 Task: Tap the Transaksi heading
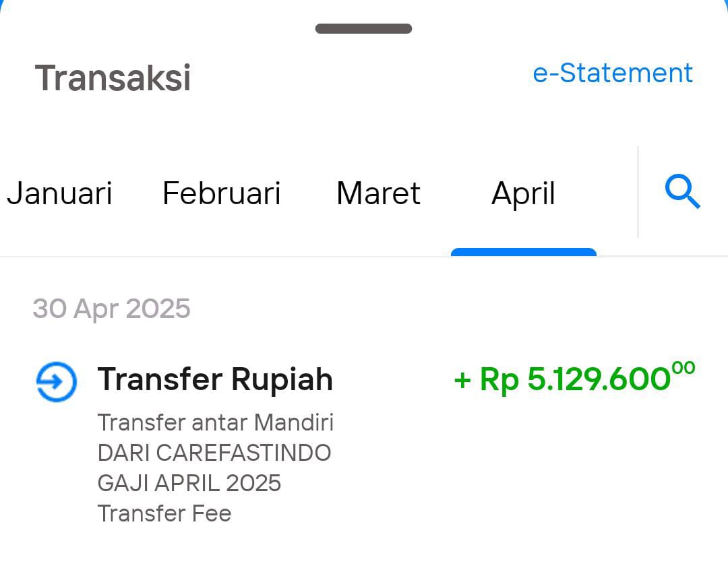tap(113, 78)
